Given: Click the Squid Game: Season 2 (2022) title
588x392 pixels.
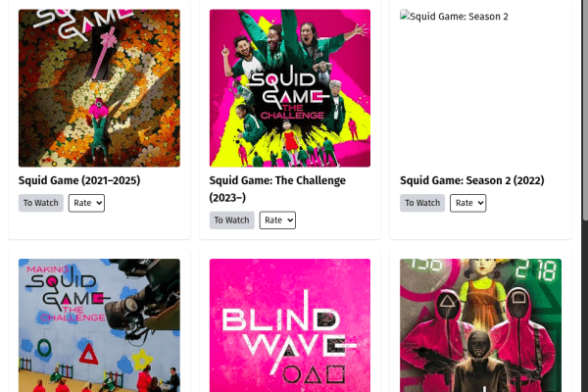Looking at the screenshot, I should (472, 180).
